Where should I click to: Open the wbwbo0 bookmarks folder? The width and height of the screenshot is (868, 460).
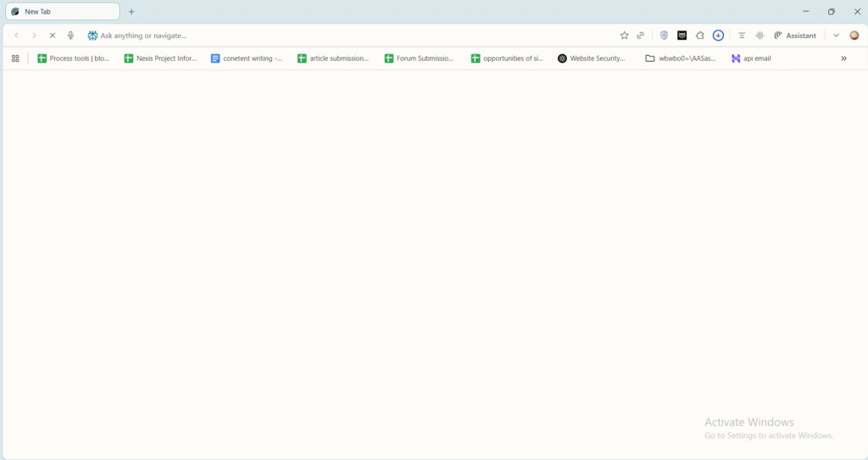pos(680,58)
